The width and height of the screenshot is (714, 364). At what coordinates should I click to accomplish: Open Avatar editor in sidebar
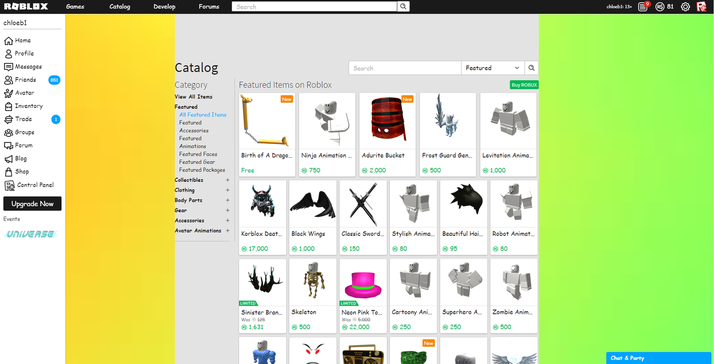[x=19, y=93]
